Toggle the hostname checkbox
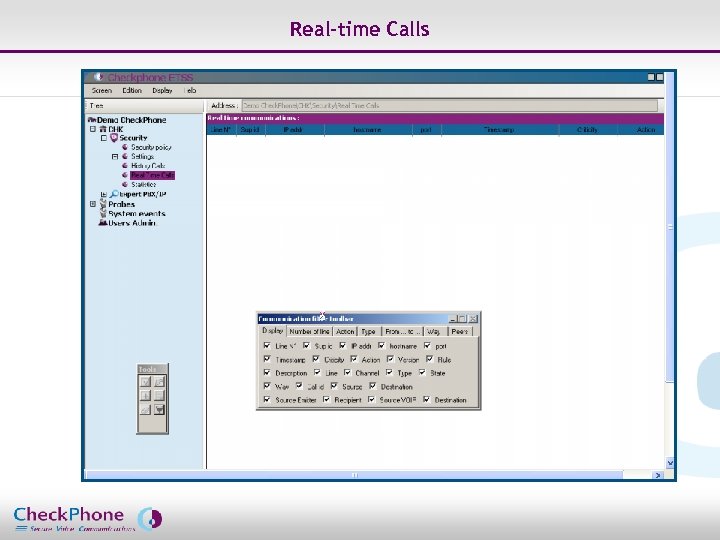720x540 pixels. 381,345
